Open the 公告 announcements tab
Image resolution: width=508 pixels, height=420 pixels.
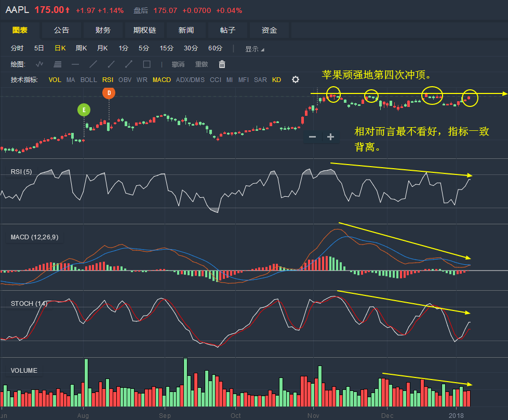point(62,30)
